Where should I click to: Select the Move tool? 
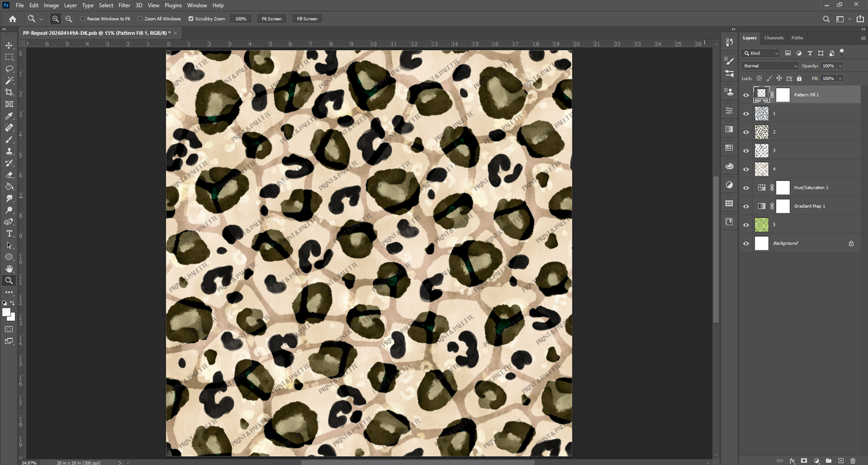click(9, 45)
